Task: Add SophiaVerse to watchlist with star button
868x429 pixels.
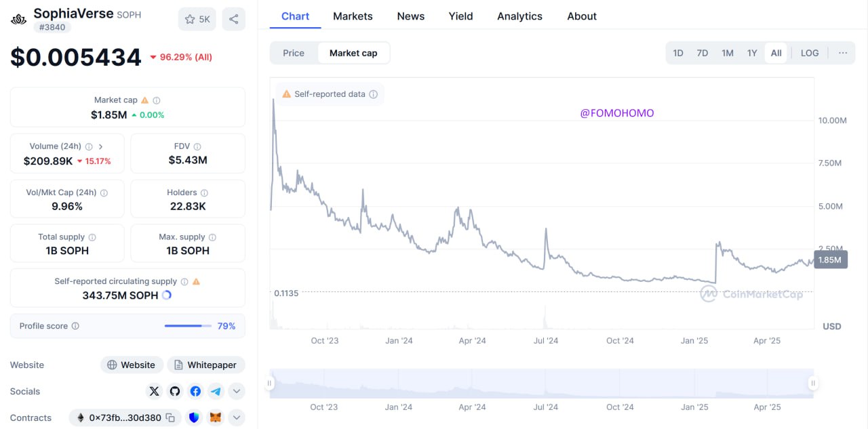Action: [197, 19]
